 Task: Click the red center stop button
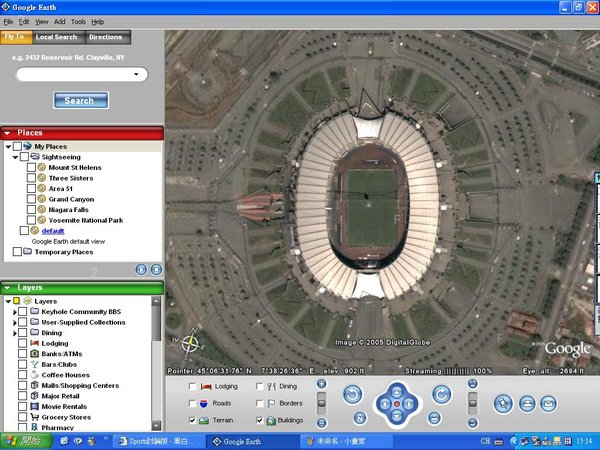click(x=397, y=404)
